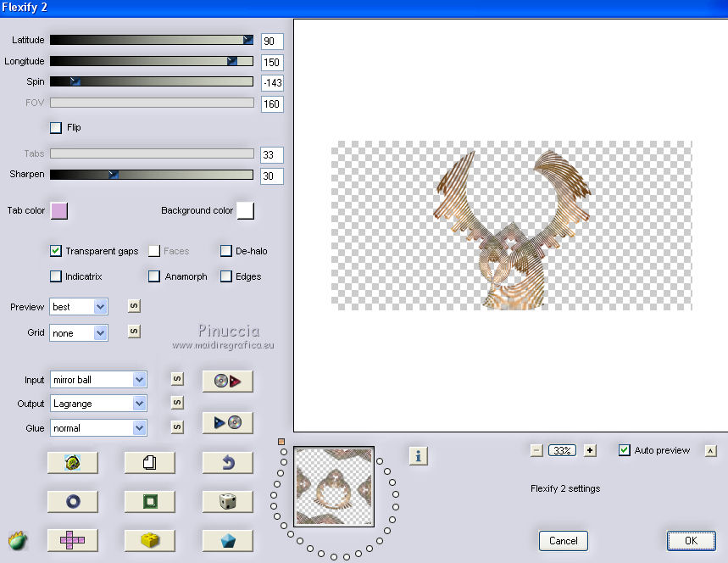Screen dimensions: 728x563
Task: Click the dice randomize button
Action: [x=227, y=502]
